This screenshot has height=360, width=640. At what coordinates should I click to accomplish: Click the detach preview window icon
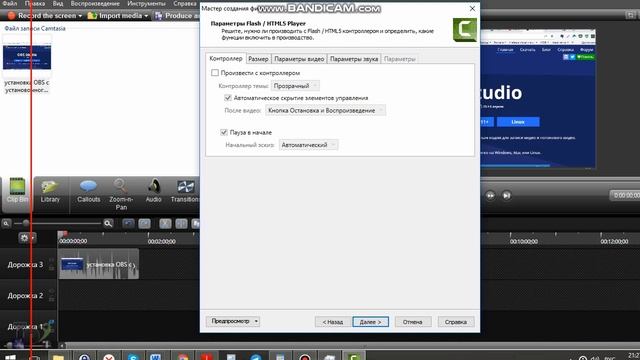click(x=630, y=15)
